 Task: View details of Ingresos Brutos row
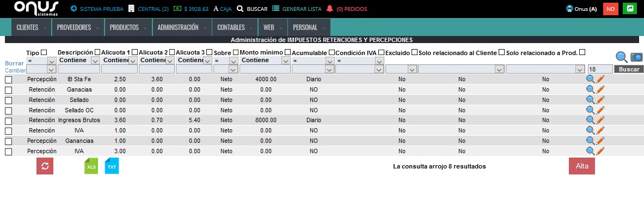coord(591,120)
